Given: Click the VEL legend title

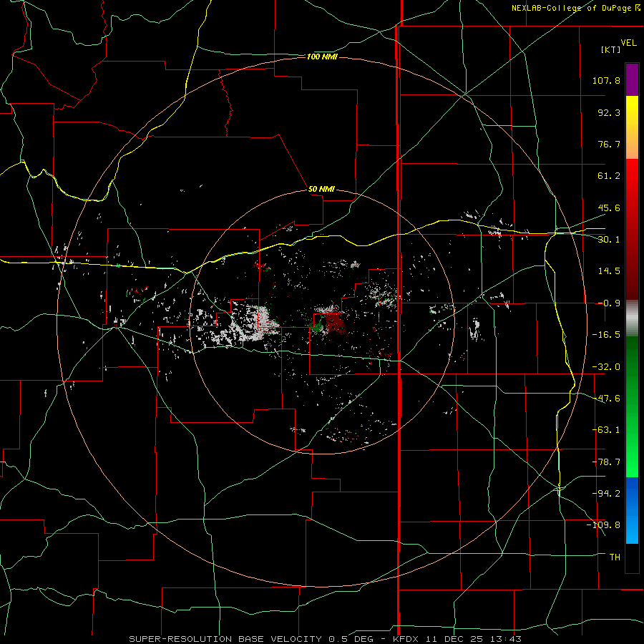Looking at the screenshot, I should point(628,43).
